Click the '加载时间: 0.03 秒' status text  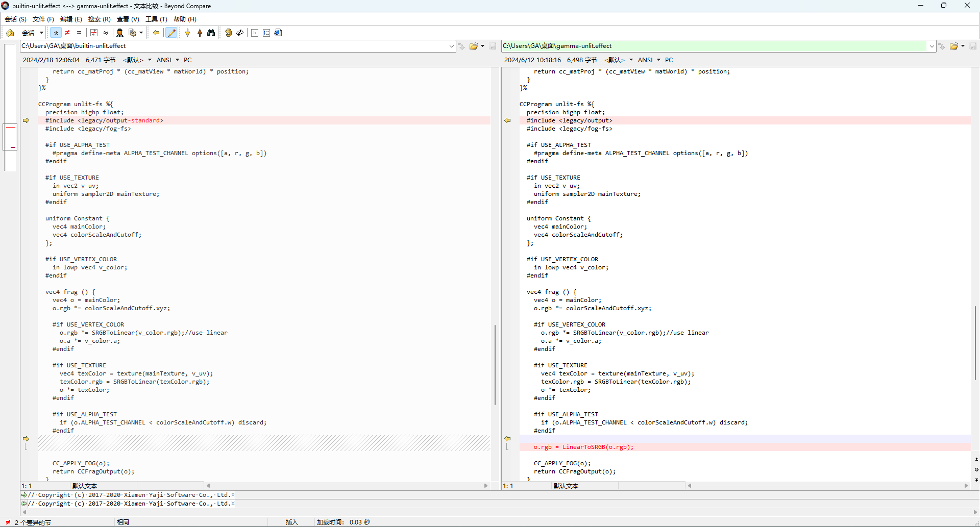pyautogui.click(x=343, y=522)
